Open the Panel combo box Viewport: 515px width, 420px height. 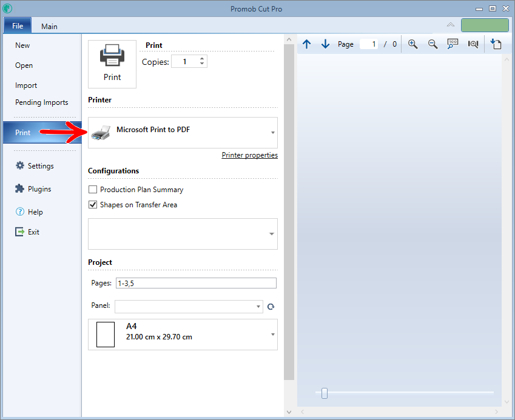point(189,307)
